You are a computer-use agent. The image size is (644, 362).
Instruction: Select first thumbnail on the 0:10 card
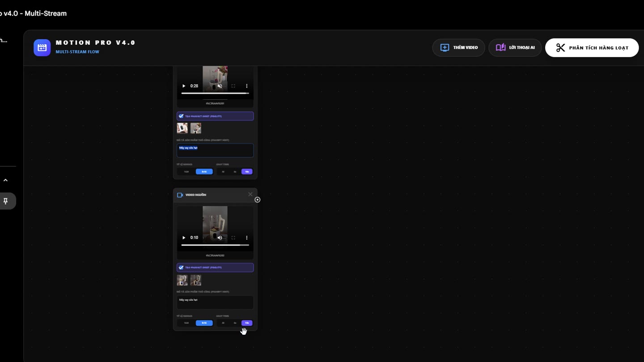coord(182,280)
